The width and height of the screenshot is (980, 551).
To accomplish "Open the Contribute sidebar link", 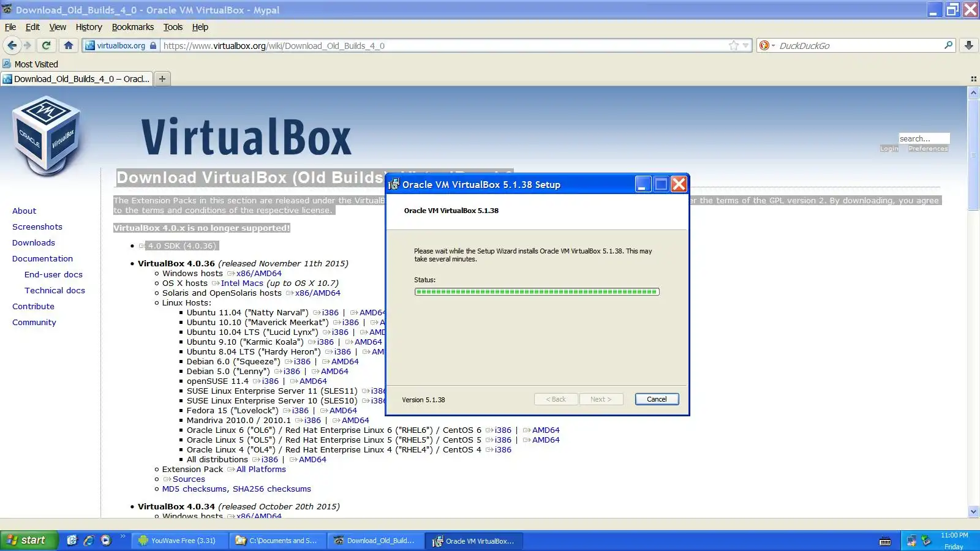I will (x=33, y=306).
